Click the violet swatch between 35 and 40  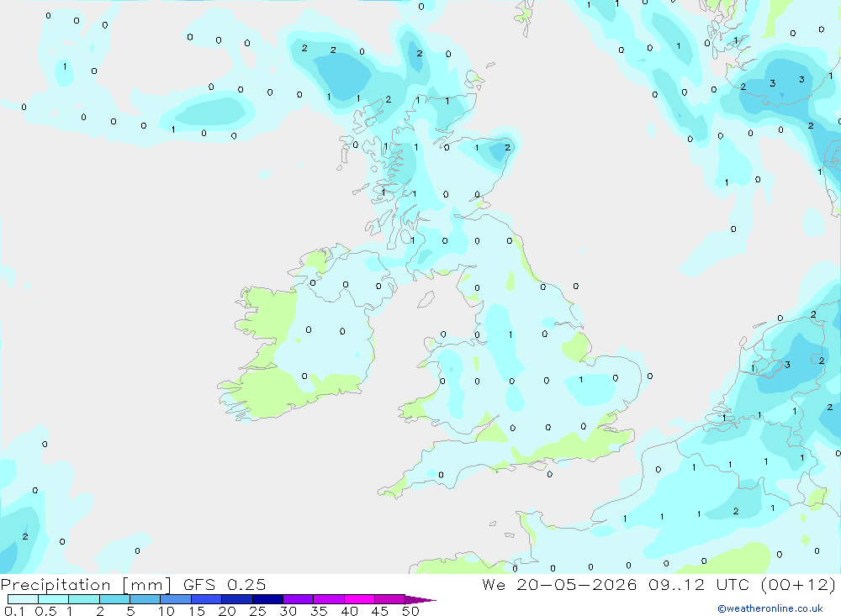[329, 599]
